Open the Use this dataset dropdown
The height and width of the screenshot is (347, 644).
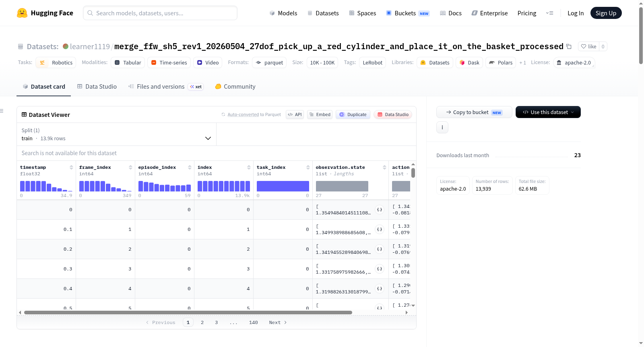tap(548, 112)
